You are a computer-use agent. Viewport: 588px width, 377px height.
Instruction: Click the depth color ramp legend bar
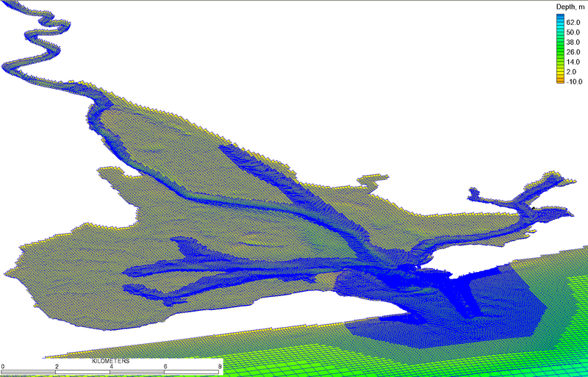coord(560,49)
